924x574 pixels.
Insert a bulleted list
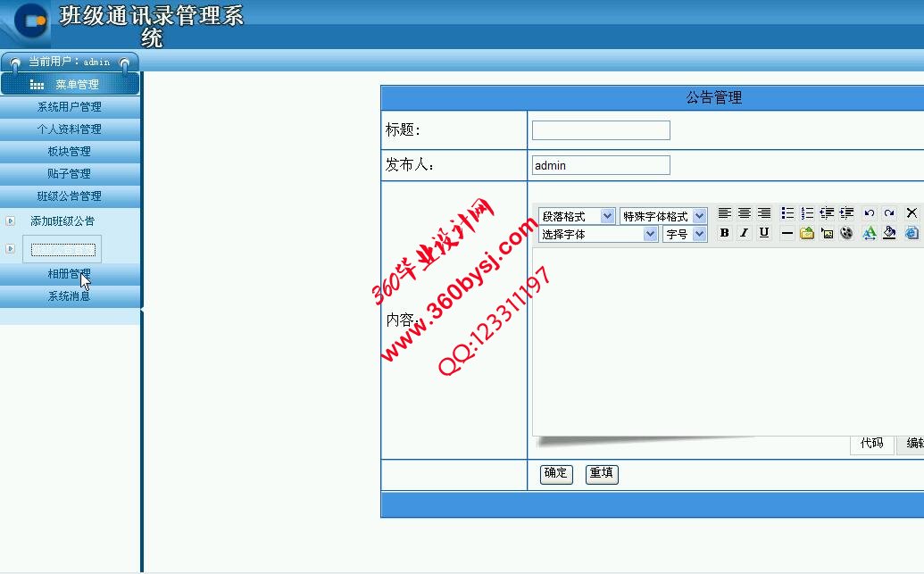(x=787, y=213)
